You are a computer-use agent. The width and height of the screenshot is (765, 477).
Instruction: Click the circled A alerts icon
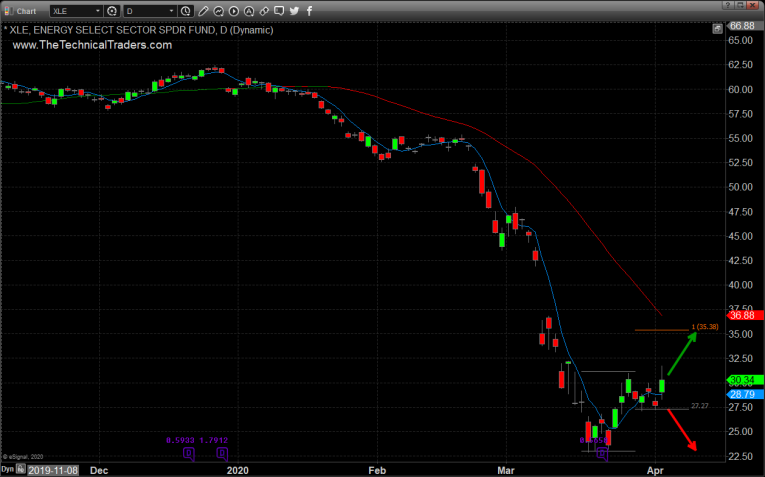pyautogui.click(x=247, y=11)
